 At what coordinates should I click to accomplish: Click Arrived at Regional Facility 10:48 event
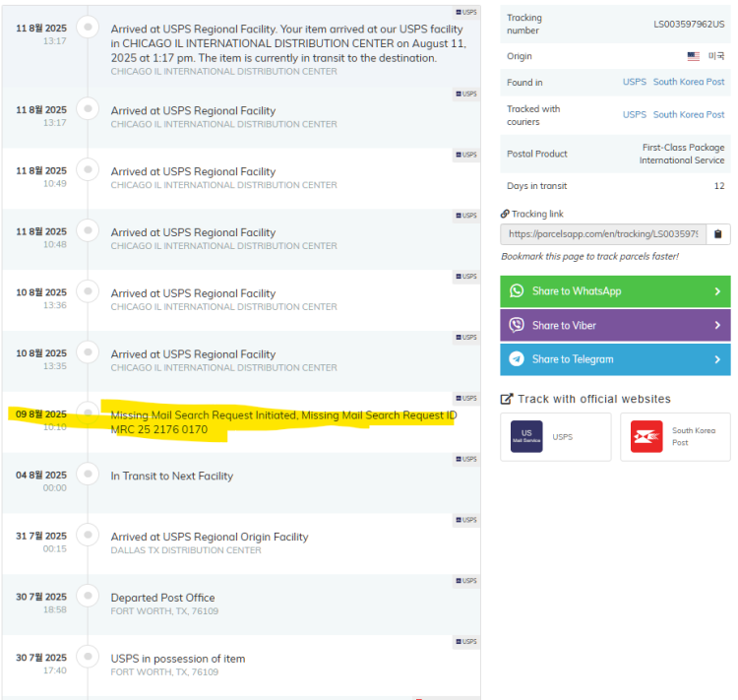193,232
